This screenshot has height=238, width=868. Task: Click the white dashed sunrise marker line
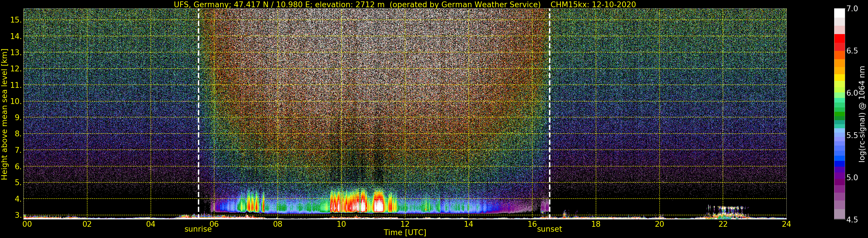tap(198, 114)
